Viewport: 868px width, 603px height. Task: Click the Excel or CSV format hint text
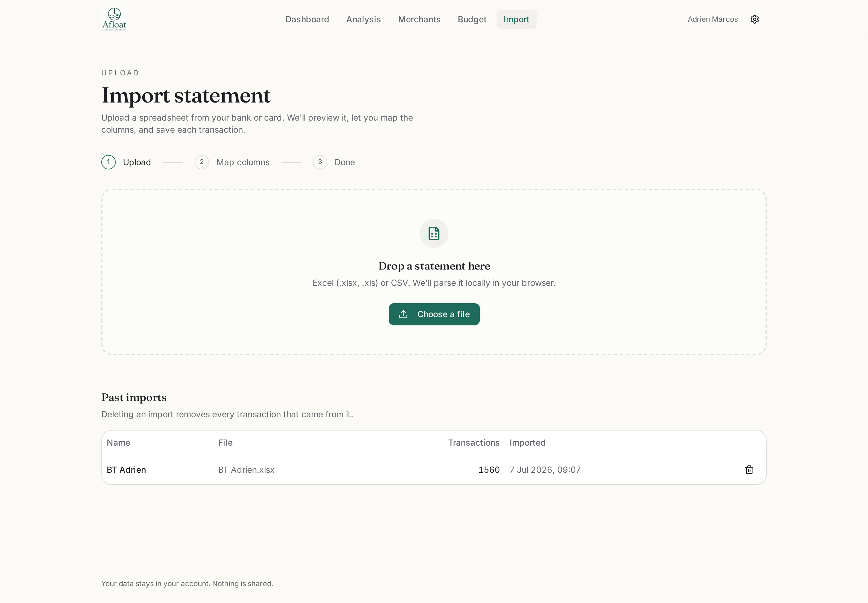434,283
